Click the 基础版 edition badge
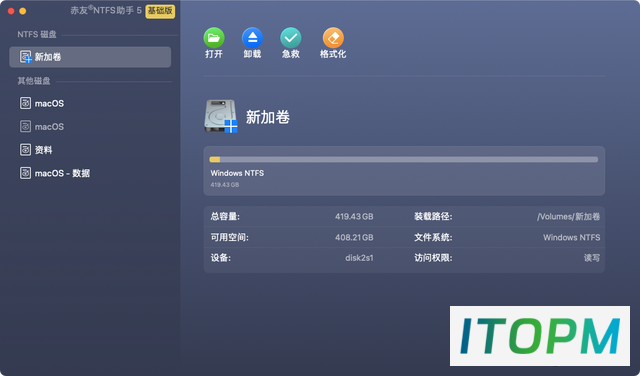 160,11
